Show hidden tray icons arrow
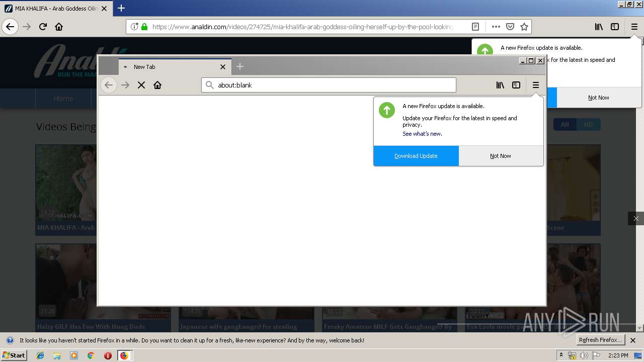The image size is (644, 362). (x=561, y=355)
